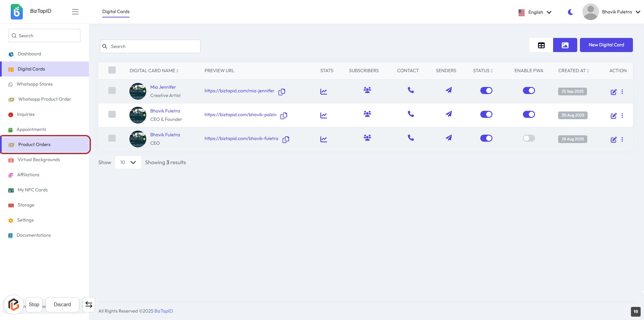Switch to dark mode moon icon
The image size is (644, 320).
click(x=570, y=12)
